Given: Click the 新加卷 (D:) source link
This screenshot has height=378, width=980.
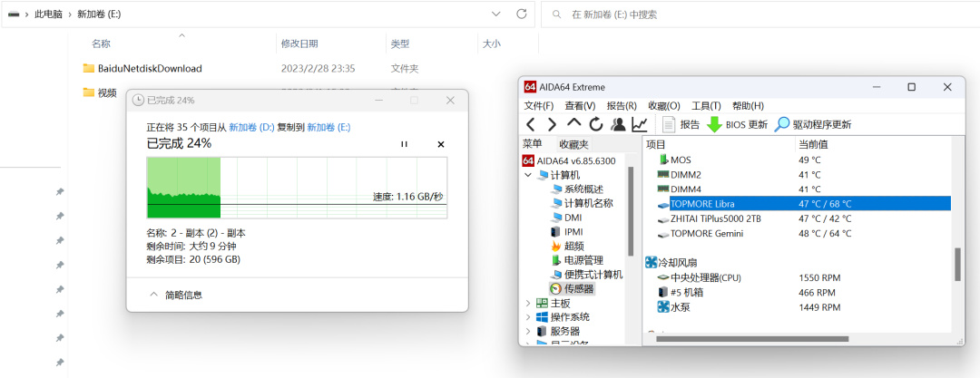Looking at the screenshot, I should pos(252,127).
